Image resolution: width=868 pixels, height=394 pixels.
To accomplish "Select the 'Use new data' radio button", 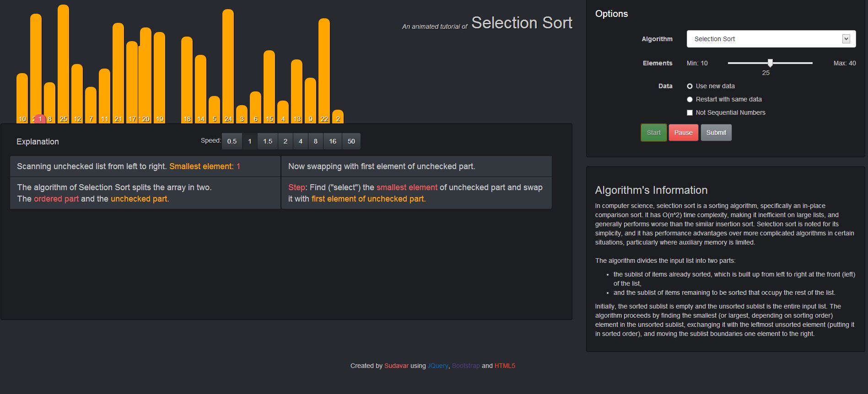I will (x=690, y=86).
